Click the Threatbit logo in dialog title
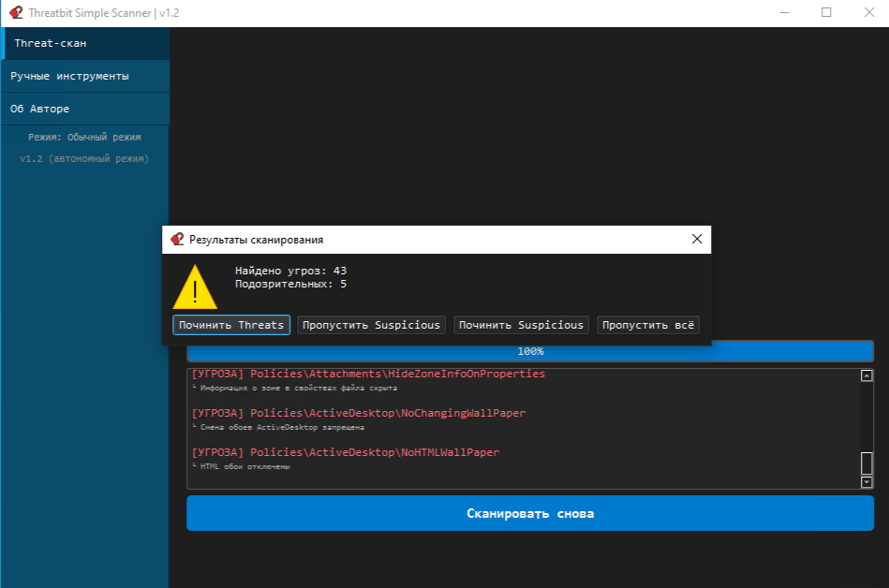 pyautogui.click(x=177, y=239)
